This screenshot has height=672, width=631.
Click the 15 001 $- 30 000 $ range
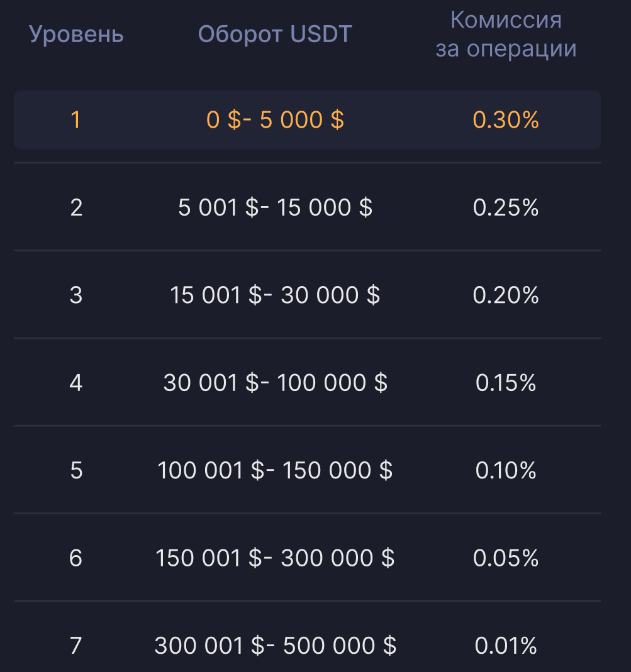click(275, 295)
